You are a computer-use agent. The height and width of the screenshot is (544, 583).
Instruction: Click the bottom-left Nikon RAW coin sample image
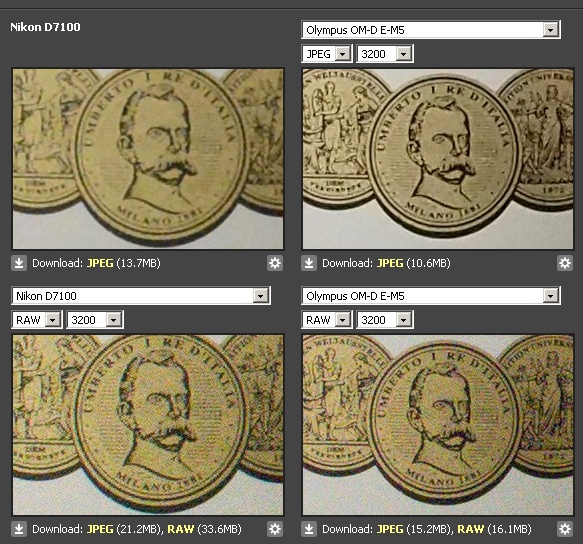click(x=148, y=424)
